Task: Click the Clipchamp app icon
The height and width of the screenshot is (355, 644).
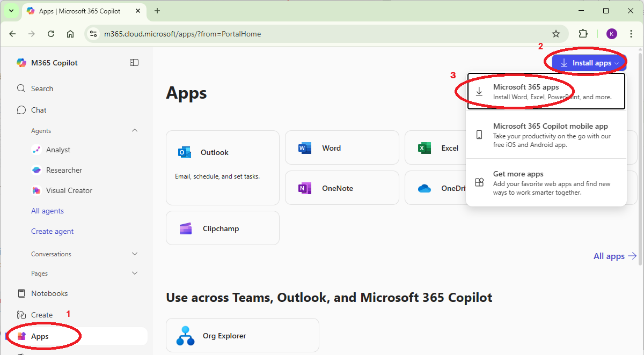Action: (x=186, y=228)
